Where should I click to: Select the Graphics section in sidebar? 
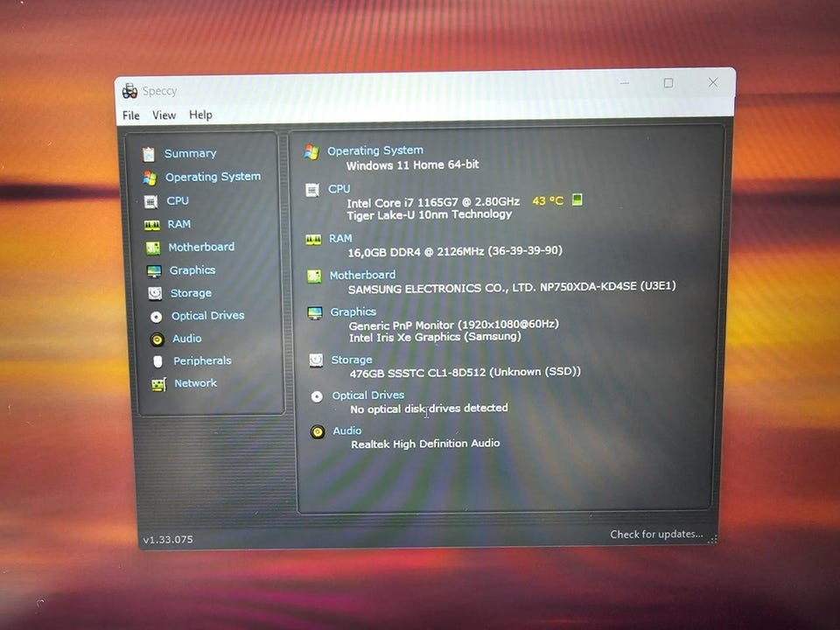point(192,270)
